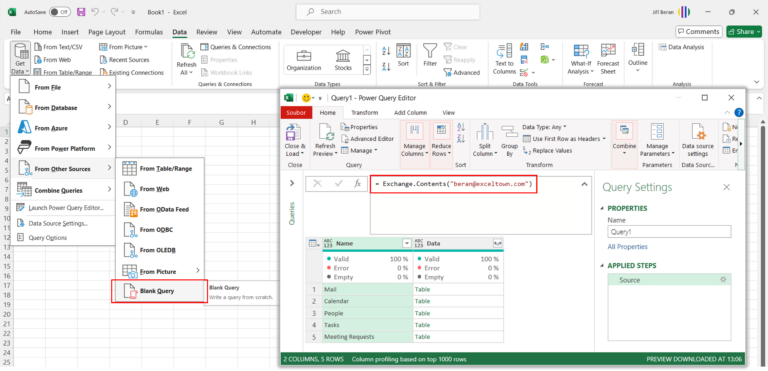
Task: Toggle AutoSave switch
Action: point(60,11)
